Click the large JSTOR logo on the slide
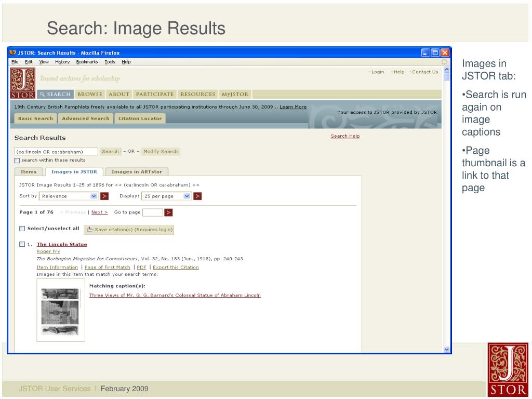Image resolution: width=532 pixels, height=399 pixels. tap(508, 369)
